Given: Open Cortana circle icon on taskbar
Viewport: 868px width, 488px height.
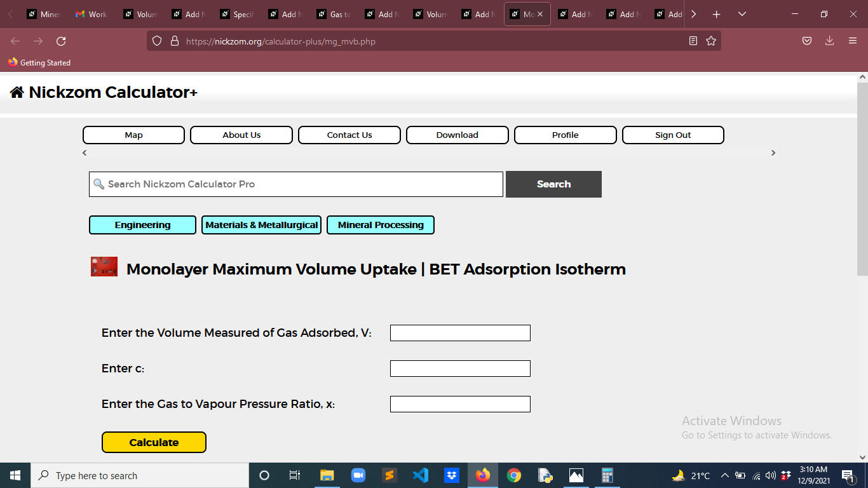Looking at the screenshot, I should pos(264,475).
